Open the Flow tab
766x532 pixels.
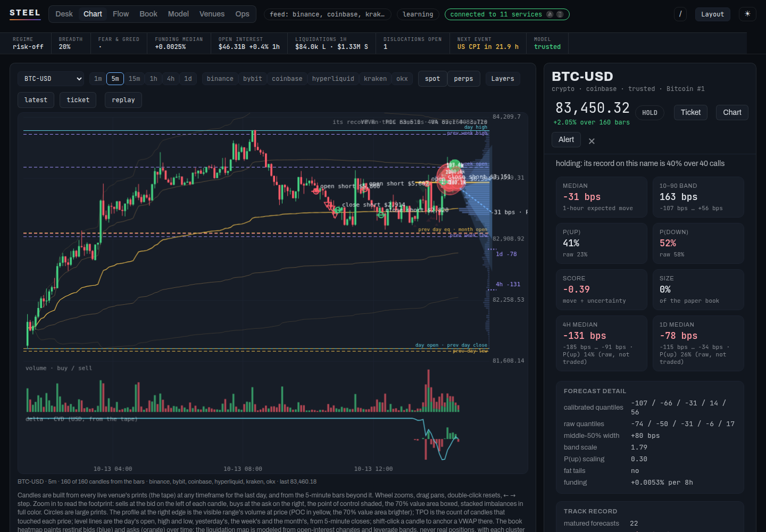121,14
